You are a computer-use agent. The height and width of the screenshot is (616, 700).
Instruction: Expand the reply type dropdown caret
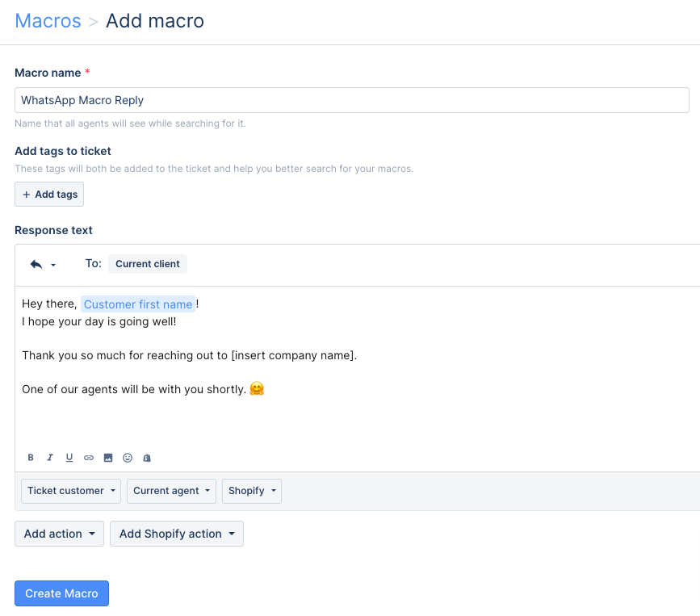pyautogui.click(x=53, y=265)
